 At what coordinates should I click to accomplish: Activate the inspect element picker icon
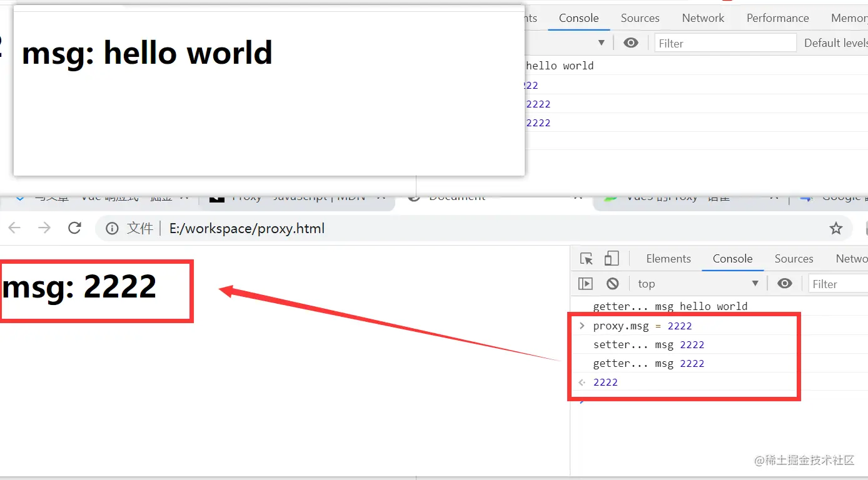click(x=586, y=259)
